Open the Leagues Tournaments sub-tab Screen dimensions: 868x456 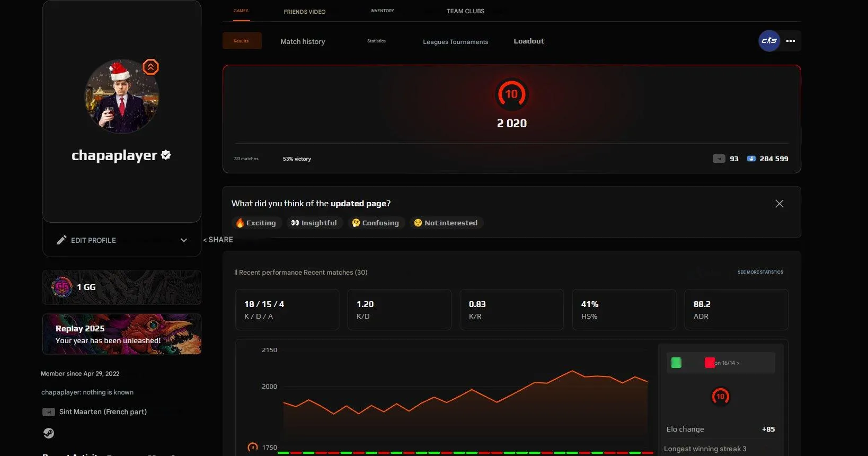pos(455,42)
